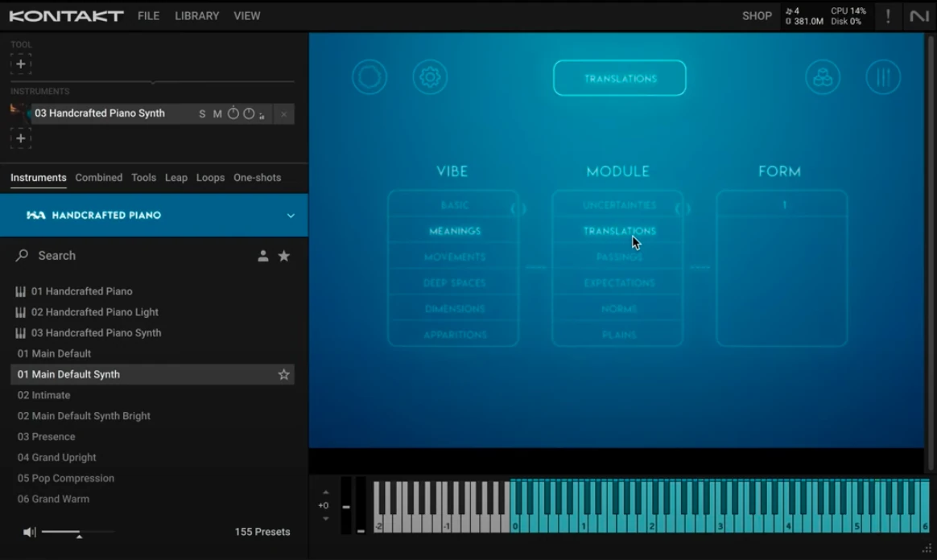Remove the 03 Handcrafted Piano Synth instrument
Screen dimensions: 937x560
284,114
